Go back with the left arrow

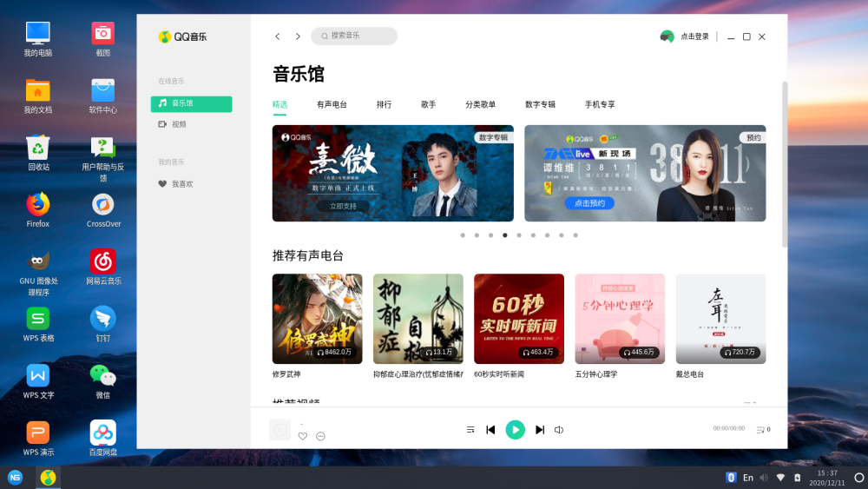(x=278, y=36)
